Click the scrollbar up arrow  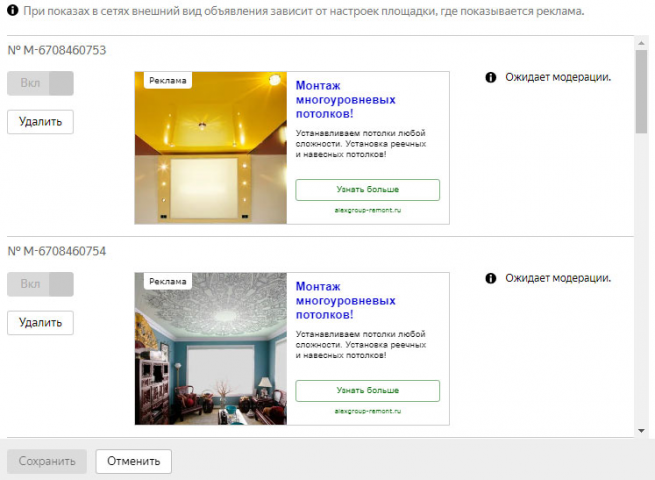641,43
